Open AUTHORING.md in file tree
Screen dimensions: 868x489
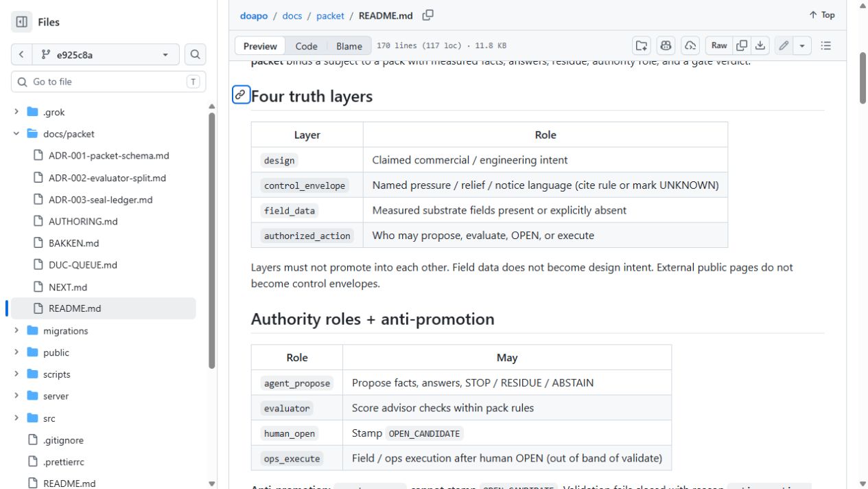[x=83, y=221]
